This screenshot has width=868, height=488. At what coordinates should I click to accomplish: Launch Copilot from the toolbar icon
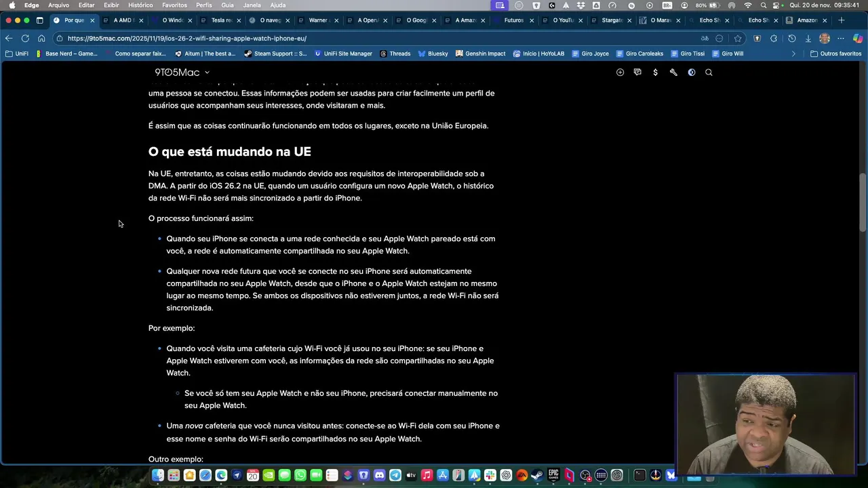pos(858,39)
